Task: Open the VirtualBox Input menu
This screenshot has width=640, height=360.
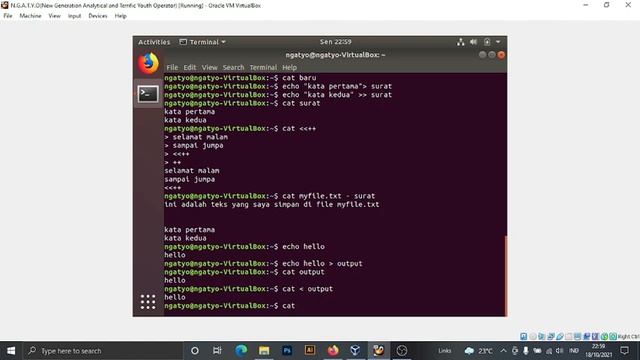Action: pos(74,16)
